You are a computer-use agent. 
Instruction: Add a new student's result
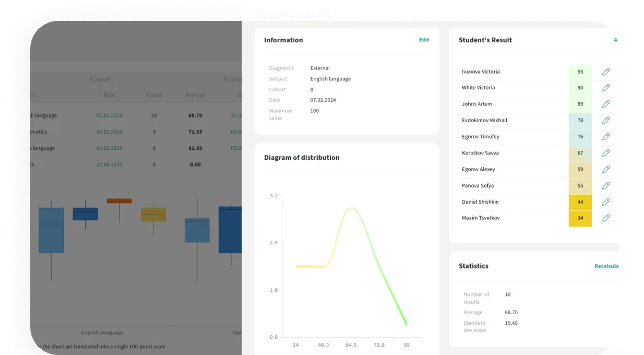(618, 40)
